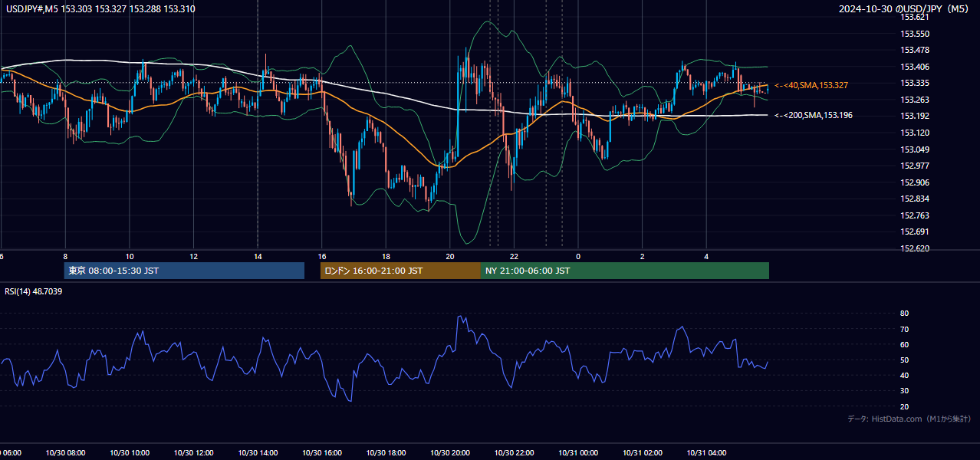Click price axis value 153.478
The height and width of the screenshot is (460, 980).
point(913,50)
